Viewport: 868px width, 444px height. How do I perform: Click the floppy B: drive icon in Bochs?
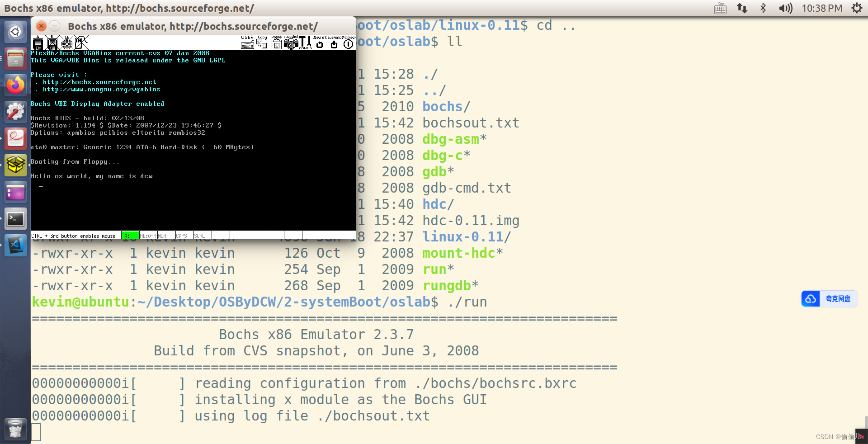(x=52, y=43)
